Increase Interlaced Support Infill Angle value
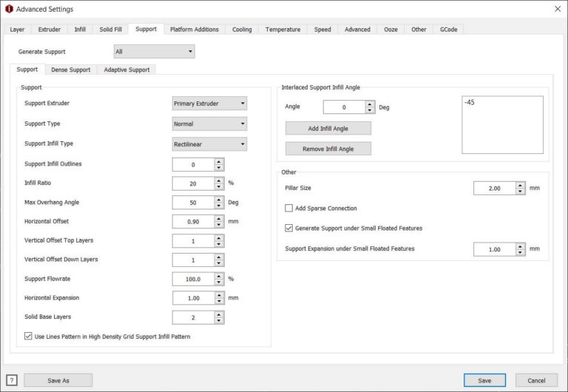The width and height of the screenshot is (568, 392). pyautogui.click(x=370, y=104)
